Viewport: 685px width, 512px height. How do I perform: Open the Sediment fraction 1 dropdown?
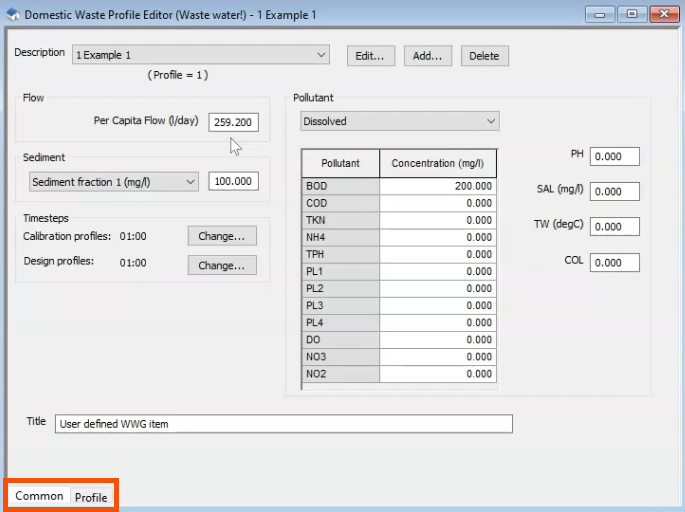pyautogui.click(x=114, y=182)
